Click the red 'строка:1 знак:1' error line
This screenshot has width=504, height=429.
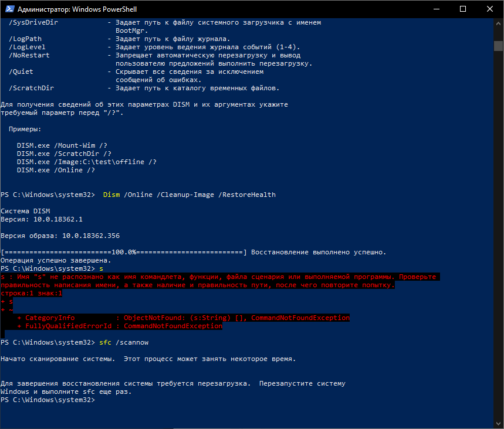[x=32, y=293]
